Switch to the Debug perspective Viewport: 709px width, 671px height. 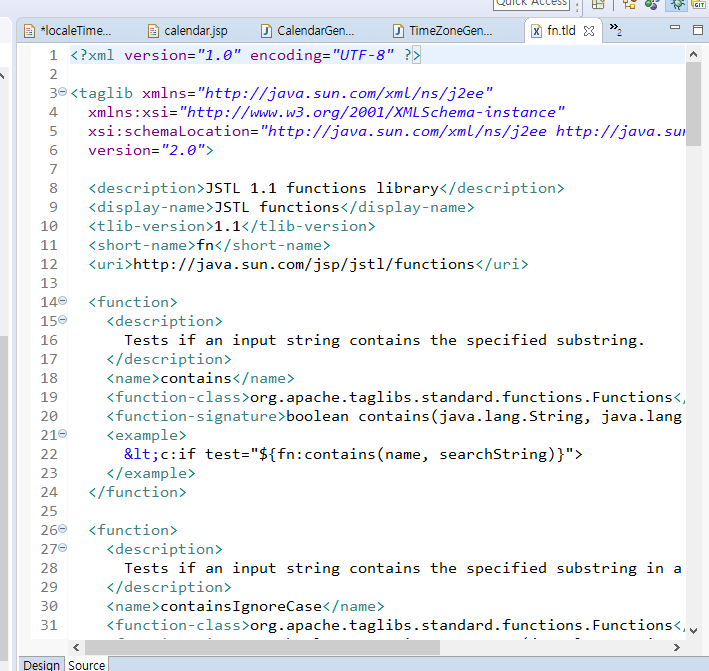pos(677,4)
